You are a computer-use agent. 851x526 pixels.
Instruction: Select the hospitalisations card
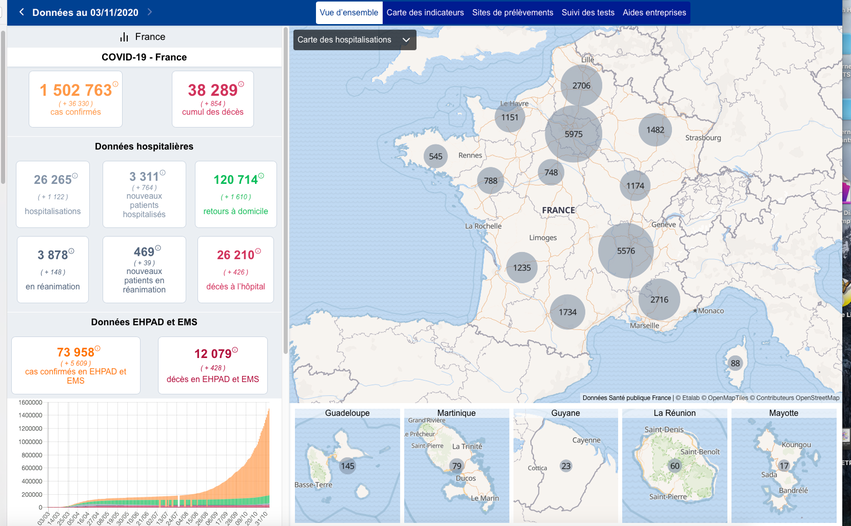point(53,194)
